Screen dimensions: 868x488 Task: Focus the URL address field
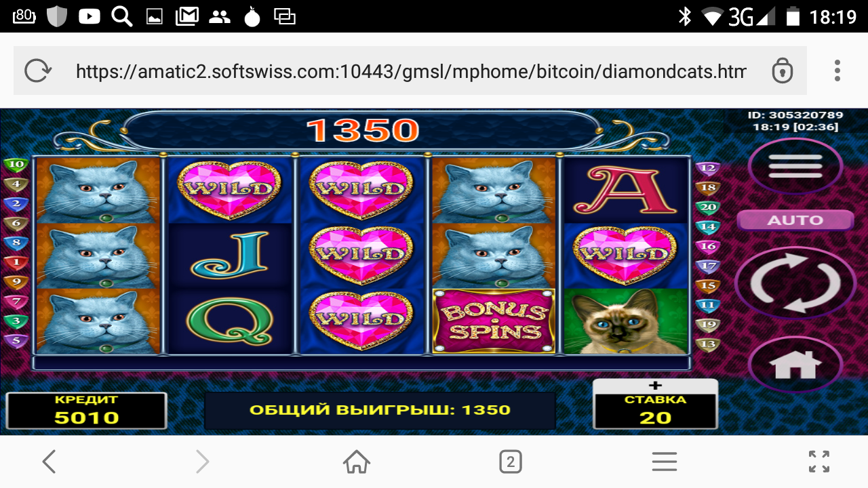(x=411, y=71)
